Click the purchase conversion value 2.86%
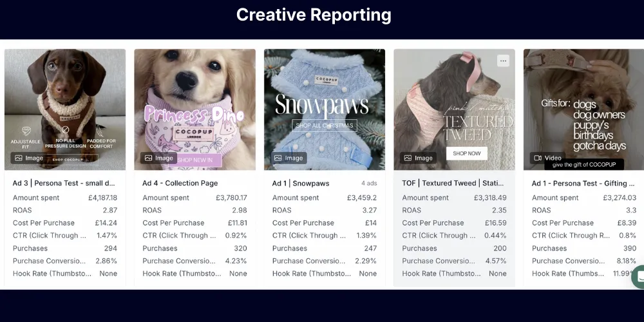The height and width of the screenshot is (322, 644). [x=106, y=261]
